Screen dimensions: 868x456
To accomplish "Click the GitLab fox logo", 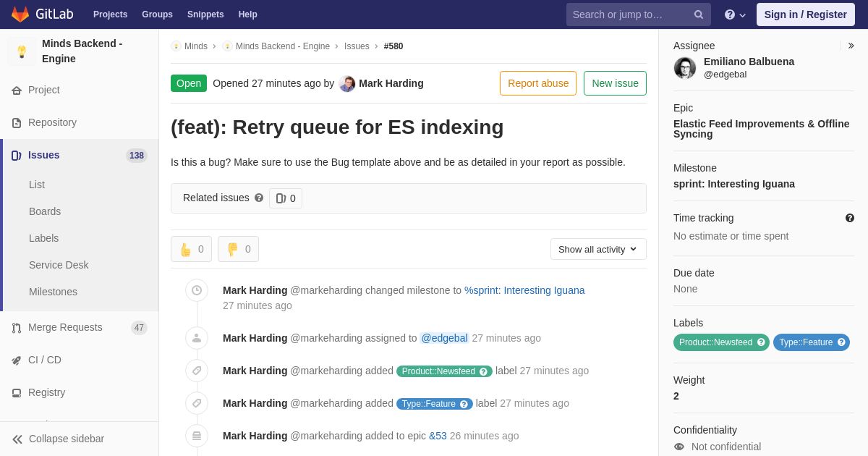I will pyautogui.click(x=20, y=14).
